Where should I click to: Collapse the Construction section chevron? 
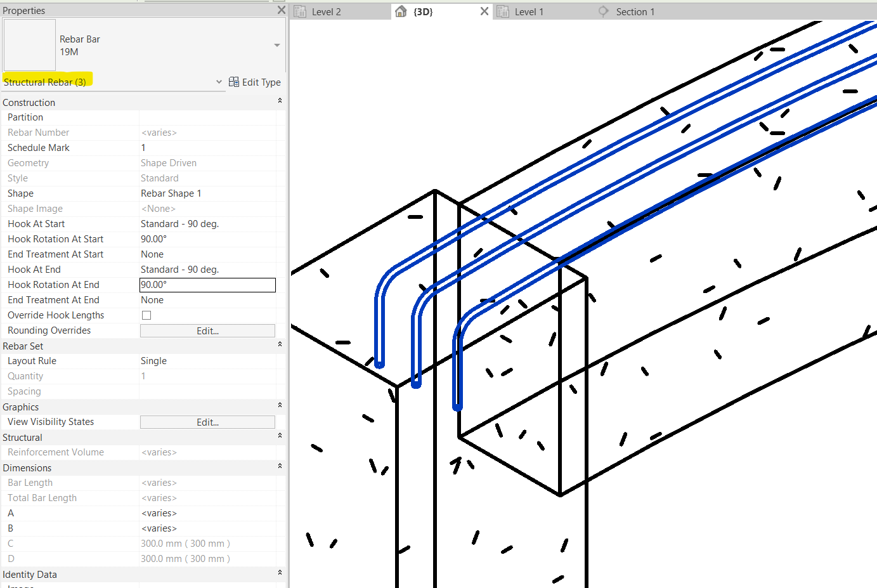(x=280, y=100)
